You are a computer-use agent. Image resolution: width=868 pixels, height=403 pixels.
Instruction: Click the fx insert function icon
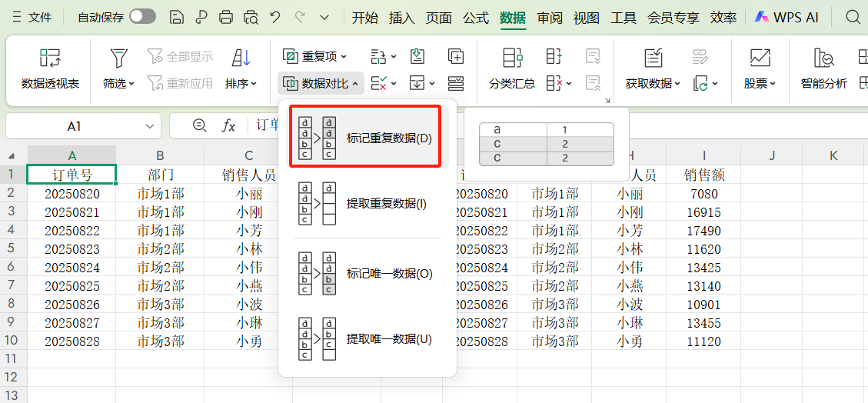pyautogui.click(x=228, y=126)
